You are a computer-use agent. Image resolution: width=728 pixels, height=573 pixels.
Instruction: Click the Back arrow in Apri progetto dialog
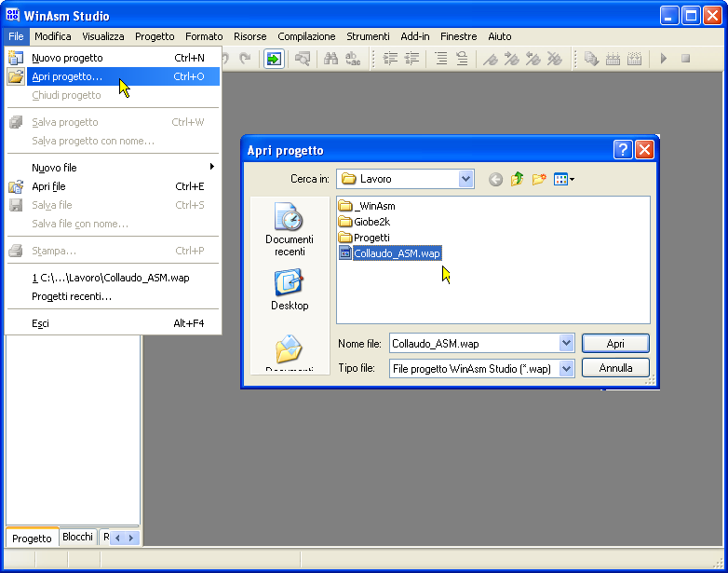tap(495, 179)
